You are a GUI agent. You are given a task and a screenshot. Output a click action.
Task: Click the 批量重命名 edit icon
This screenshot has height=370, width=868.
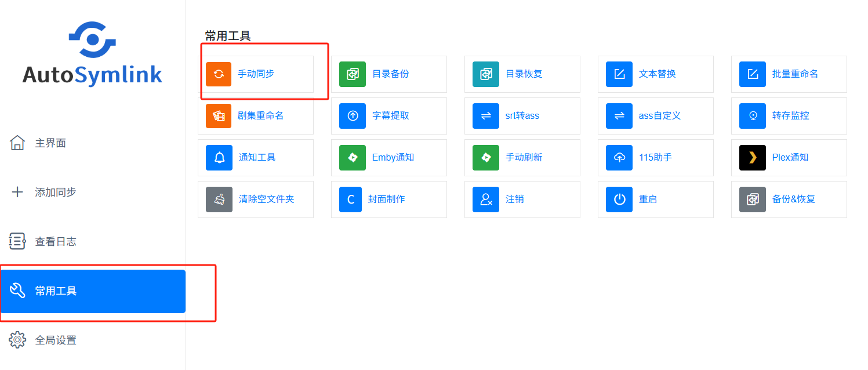(753, 74)
